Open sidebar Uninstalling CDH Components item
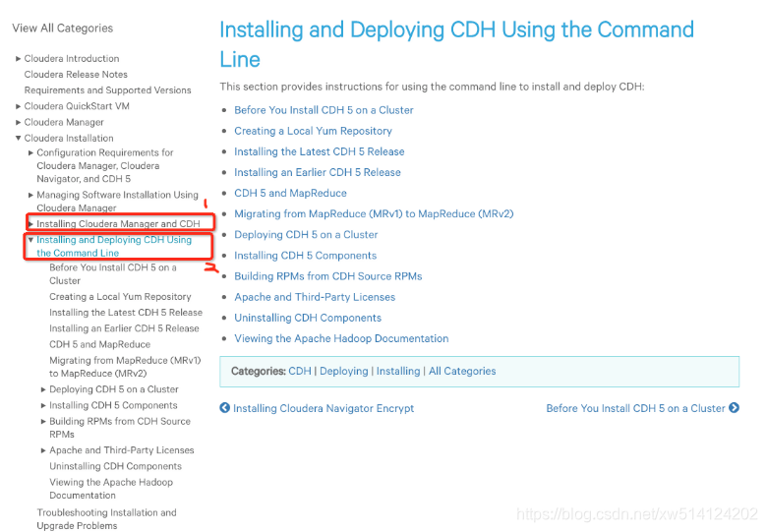The height and width of the screenshot is (532, 767). click(115, 466)
